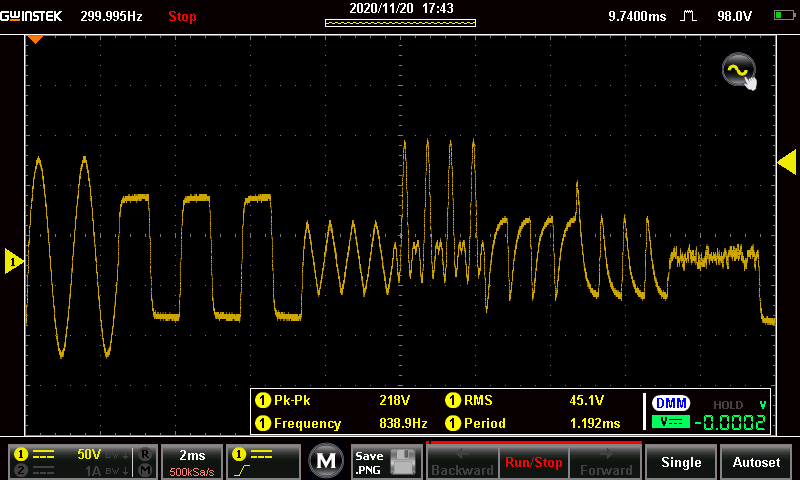
Task: Open the trigger edge slope setting
Action: (263, 462)
